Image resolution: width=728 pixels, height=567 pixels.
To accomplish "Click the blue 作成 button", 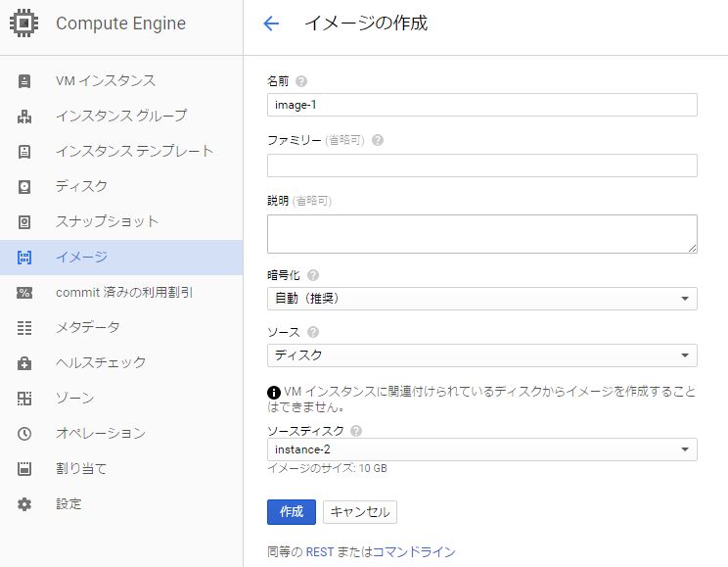I will (x=292, y=512).
